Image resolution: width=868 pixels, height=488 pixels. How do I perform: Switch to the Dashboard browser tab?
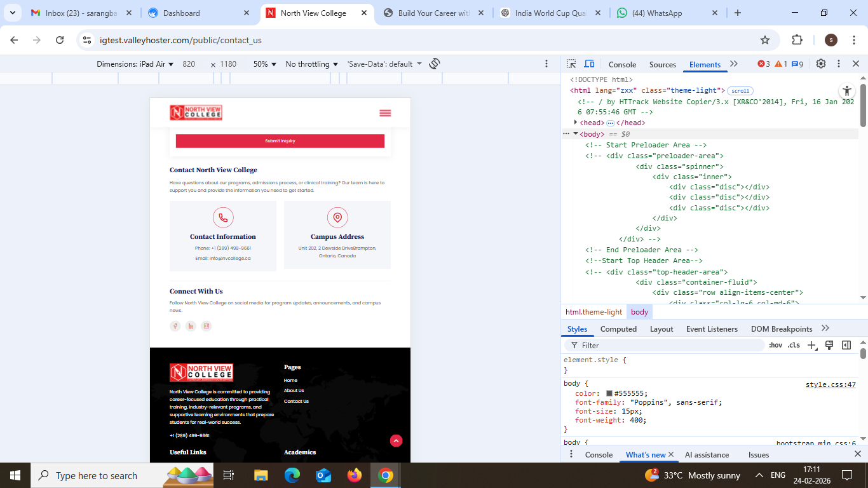[197, 13]
